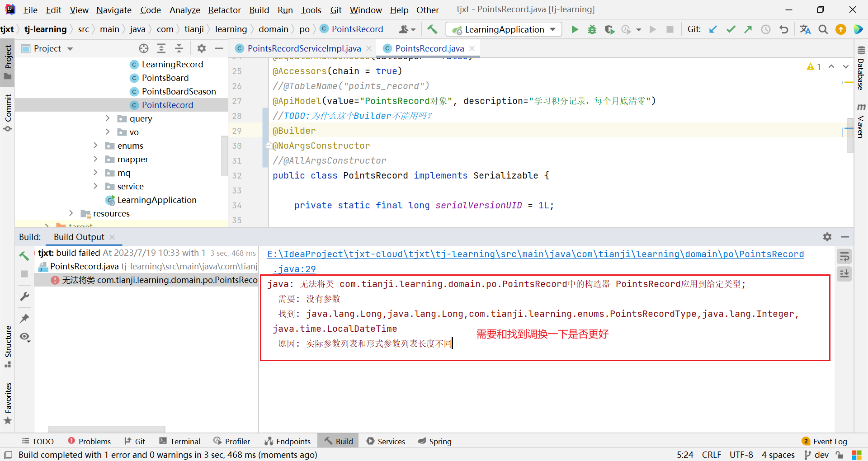This screenshot has width=868, height=461.
Task: Click the Build project hammer icon
Action: (x=432, y=29)
